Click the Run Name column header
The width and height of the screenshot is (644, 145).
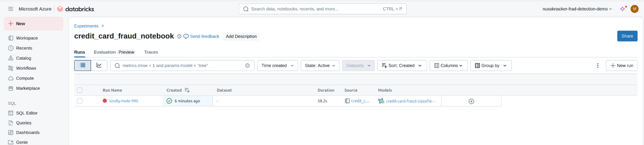112,90
